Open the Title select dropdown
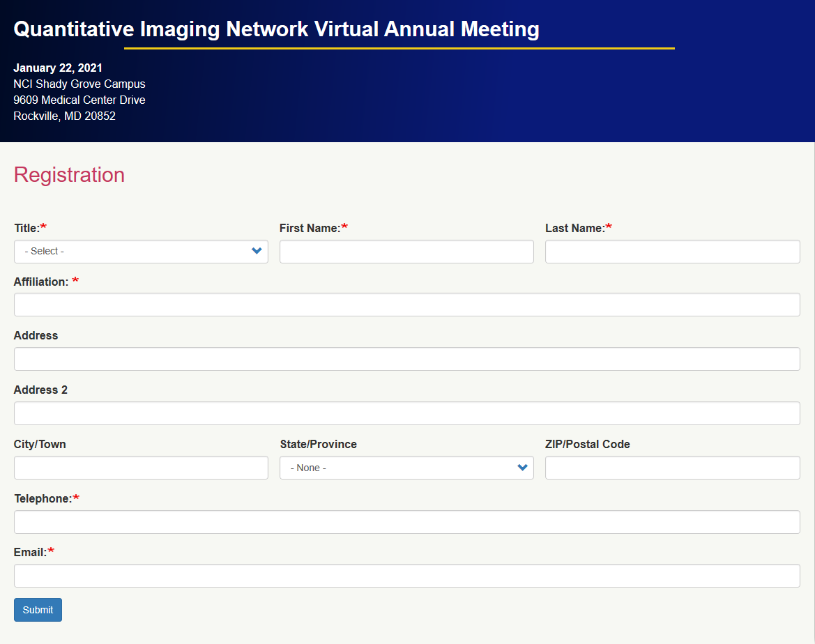815x644 pixels. [x=141, y=252]
